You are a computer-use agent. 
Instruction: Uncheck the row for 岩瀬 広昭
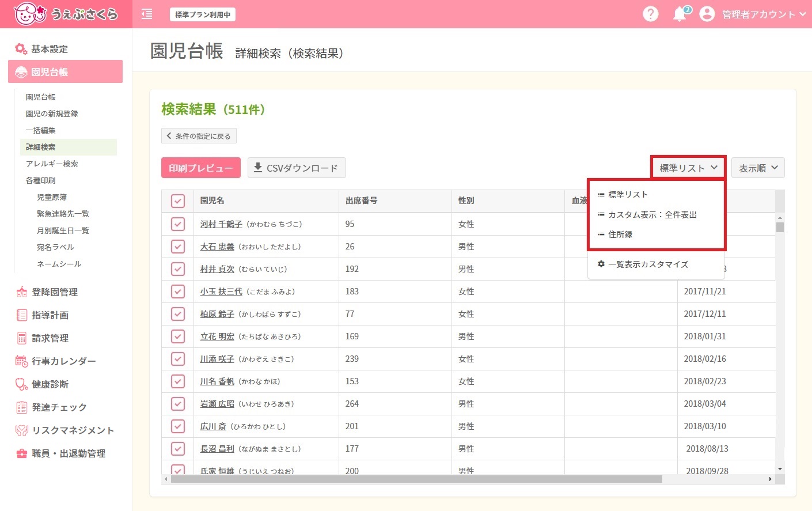(x=178, y=404)
